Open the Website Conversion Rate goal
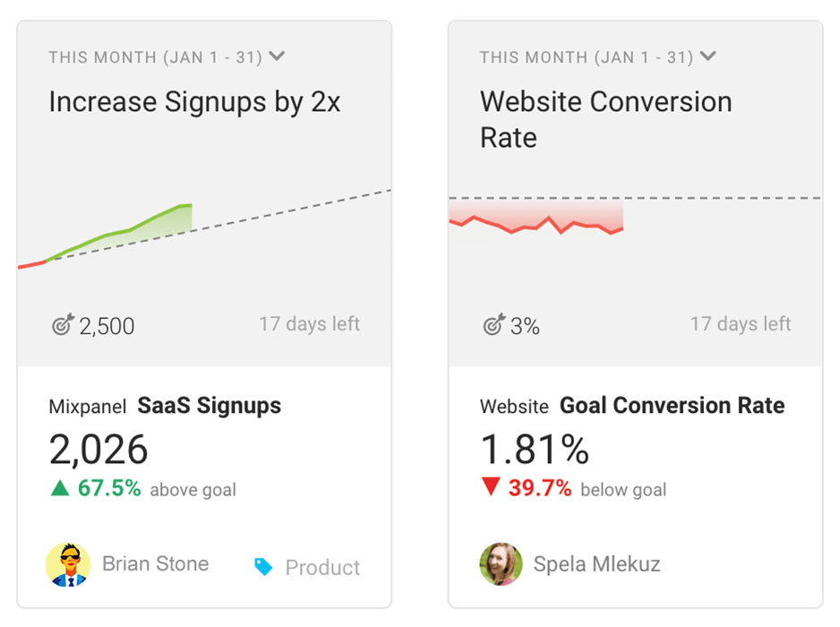The image size is (840, 627). 605,119
